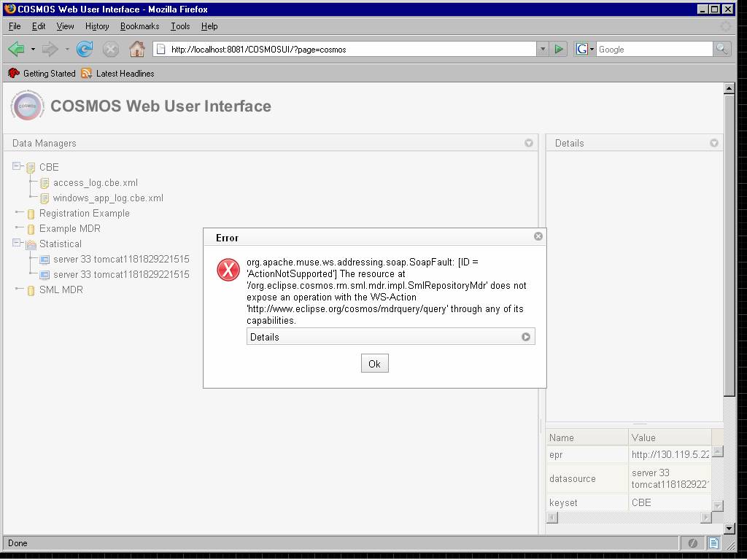
Task: Select the CBE data manager icon
Action: pos(31,168)
